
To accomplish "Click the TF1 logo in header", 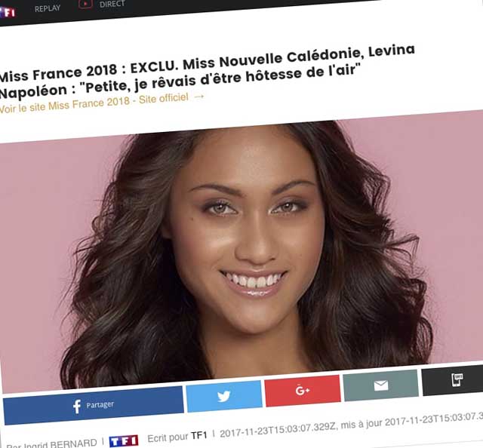I will 8,12.
